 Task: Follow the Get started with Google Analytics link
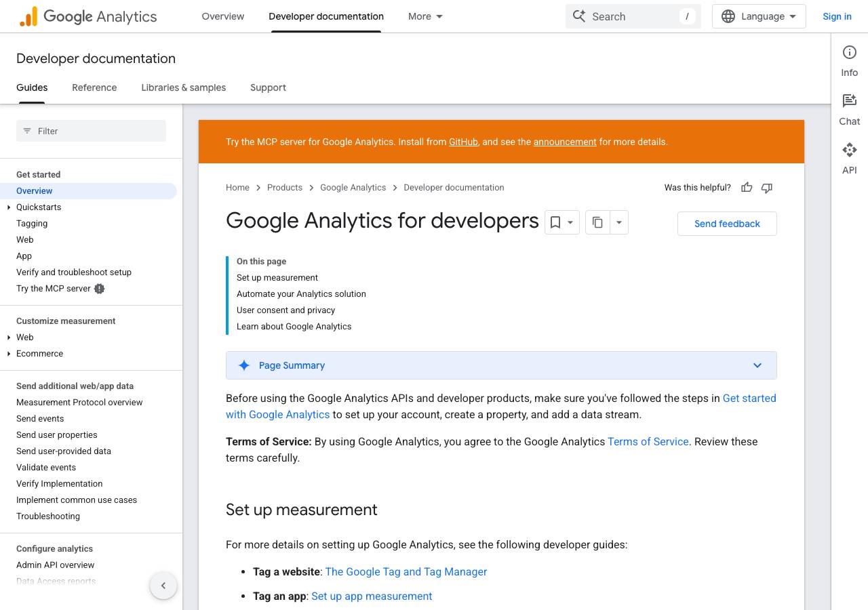tap(501, 406)
